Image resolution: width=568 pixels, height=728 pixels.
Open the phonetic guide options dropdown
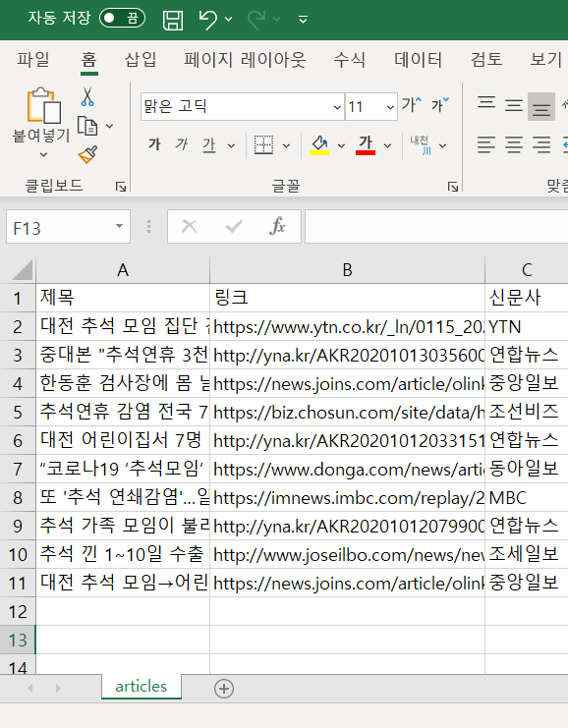(x=442, y=145)
